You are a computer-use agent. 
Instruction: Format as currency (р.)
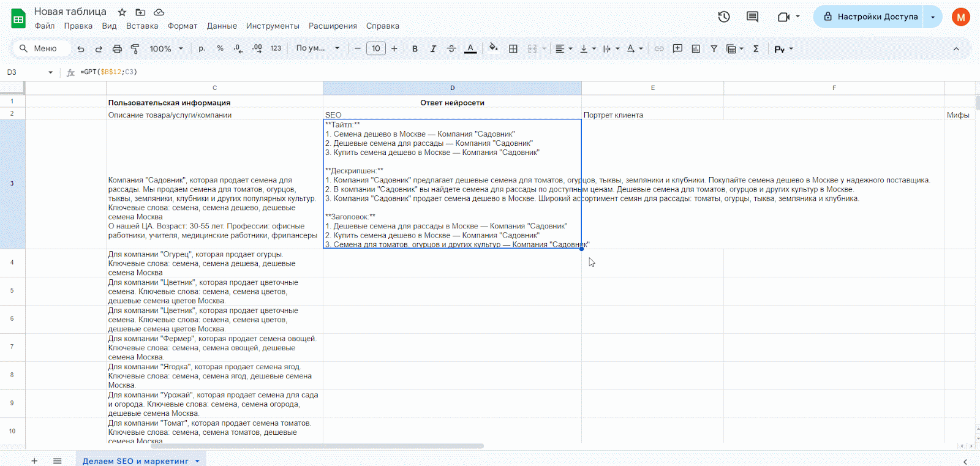coord(202,48)
